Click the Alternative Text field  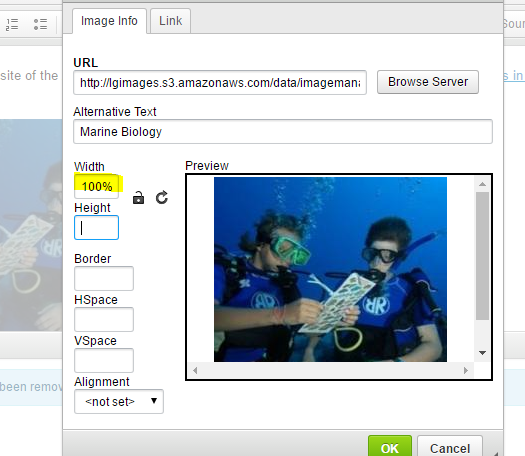[x=283, y=132]
